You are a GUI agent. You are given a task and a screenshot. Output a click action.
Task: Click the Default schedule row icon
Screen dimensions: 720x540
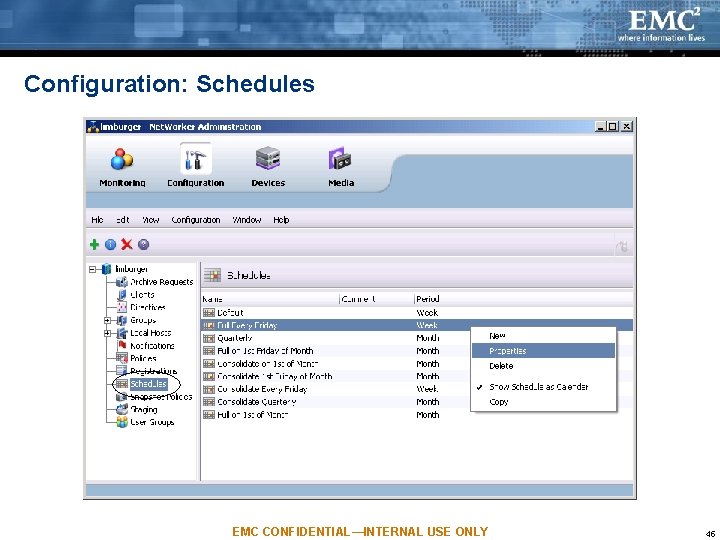pyautogui.click(x=209, y=313)
